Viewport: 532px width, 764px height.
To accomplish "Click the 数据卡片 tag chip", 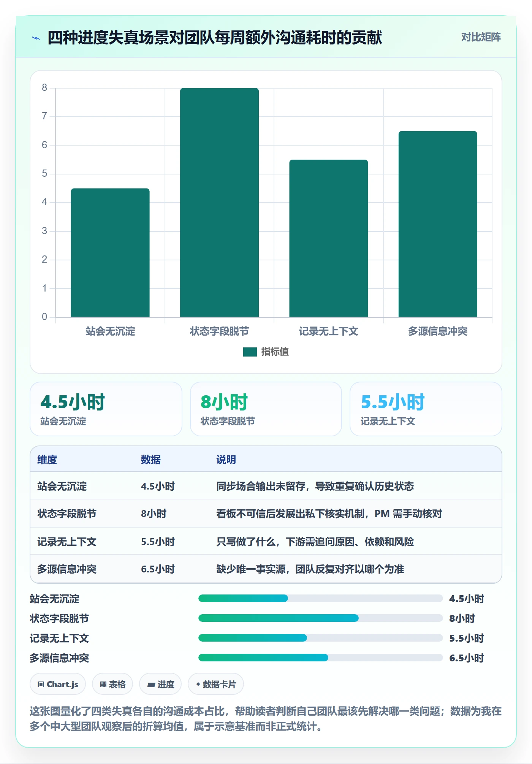I will coord(216,684).
